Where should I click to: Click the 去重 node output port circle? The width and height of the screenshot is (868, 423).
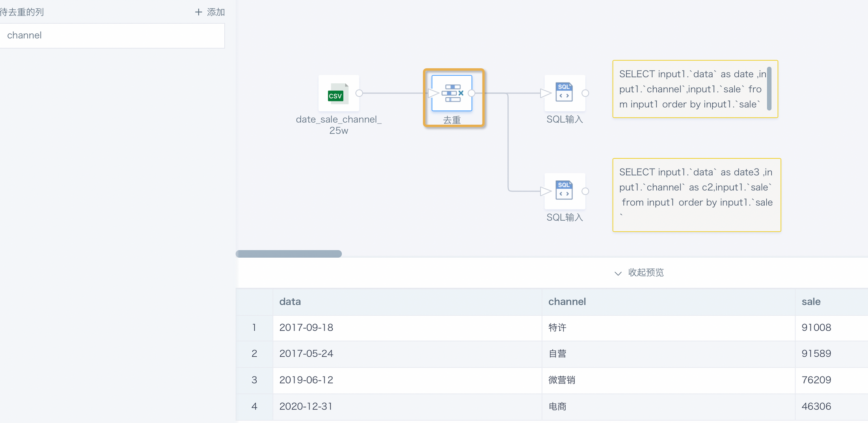472,93
